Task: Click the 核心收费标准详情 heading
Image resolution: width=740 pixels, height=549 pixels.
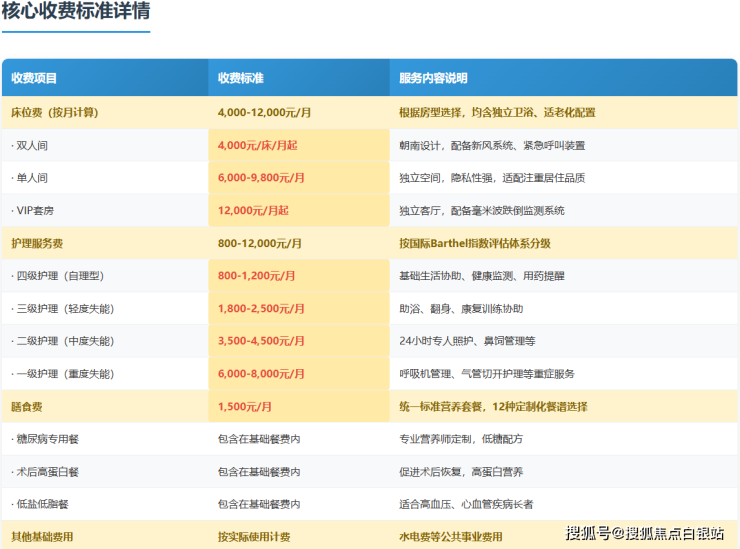Action: tap(76, 12)
